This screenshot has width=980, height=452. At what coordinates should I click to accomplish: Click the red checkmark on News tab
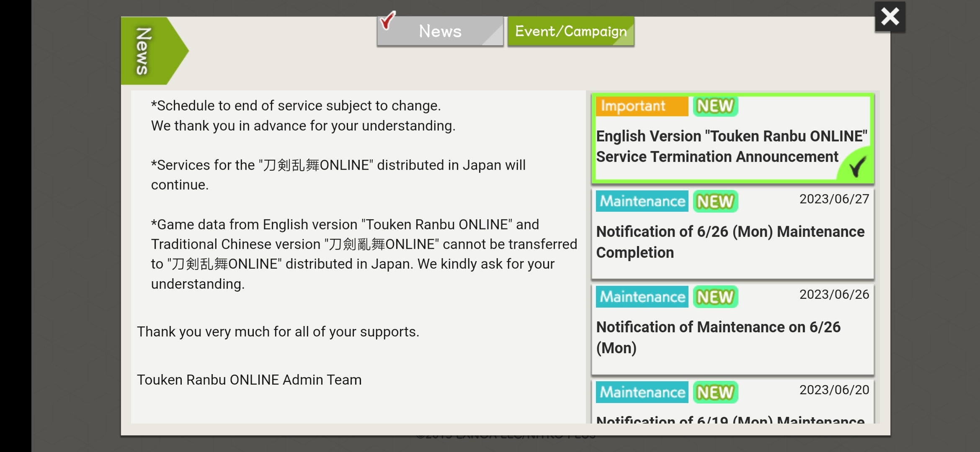click(387, 20)
